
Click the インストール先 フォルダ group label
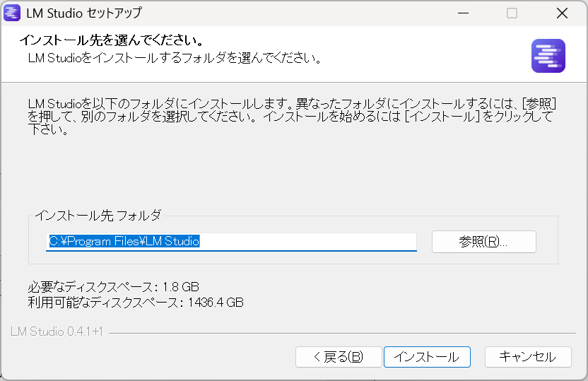point(98,215)
